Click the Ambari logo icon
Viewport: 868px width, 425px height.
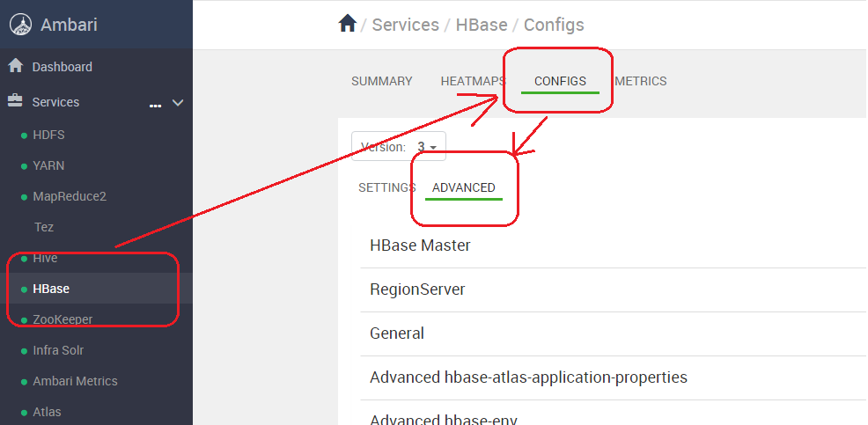coord(21,25)
